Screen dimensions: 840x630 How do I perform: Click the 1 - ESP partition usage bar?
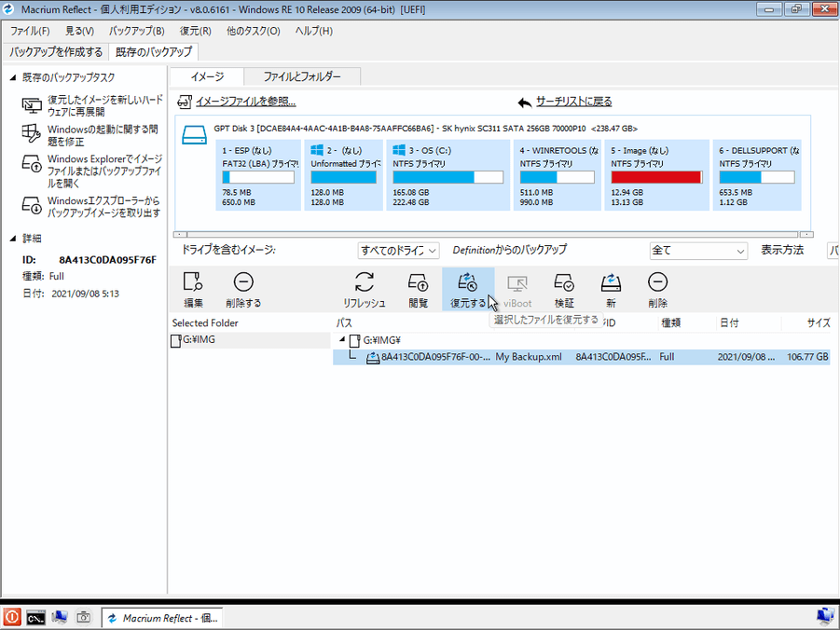pos(258,177)
